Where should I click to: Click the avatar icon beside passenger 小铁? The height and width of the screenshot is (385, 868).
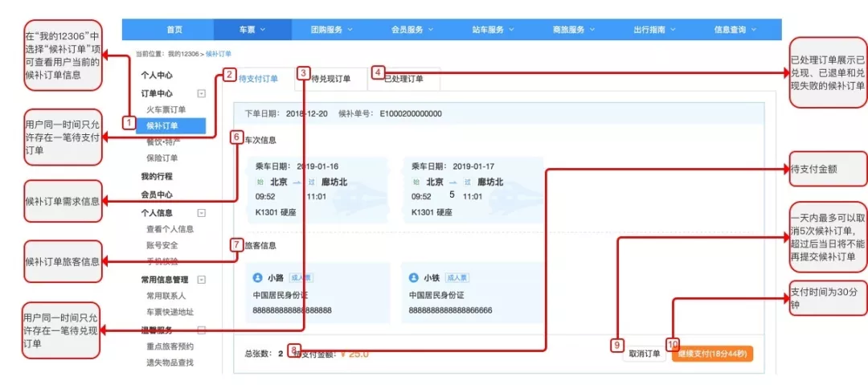414,277
